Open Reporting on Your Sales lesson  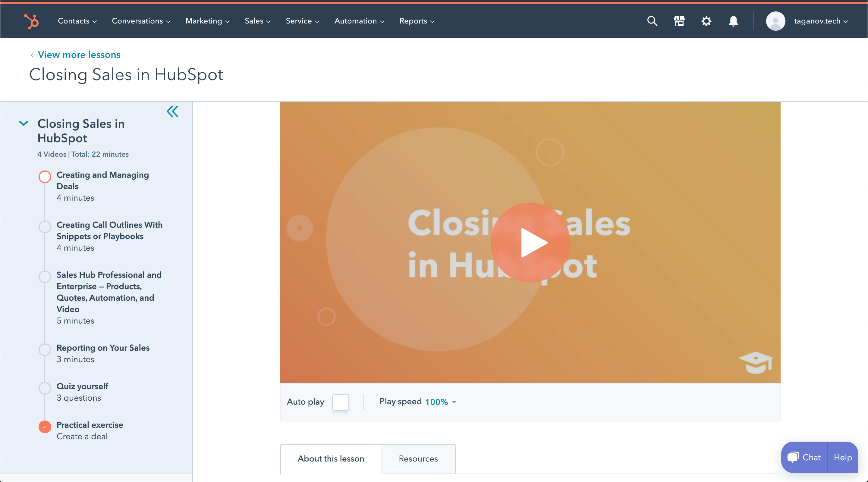pos(103,348)
